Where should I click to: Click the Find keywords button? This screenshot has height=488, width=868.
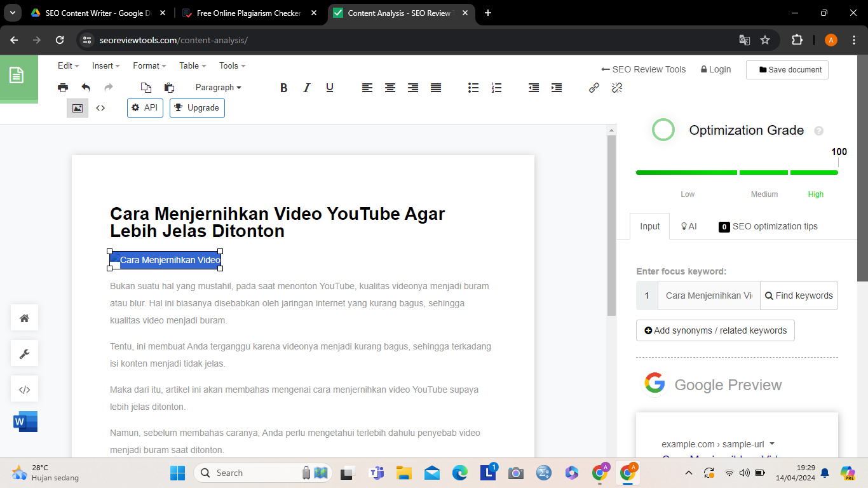pos(799,295)
